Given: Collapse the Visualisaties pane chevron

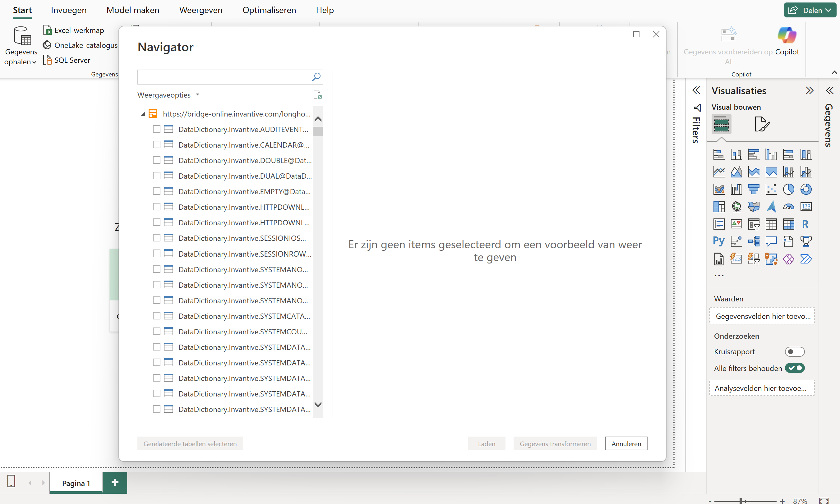Looking at the screenshot, I should point(810,90).
